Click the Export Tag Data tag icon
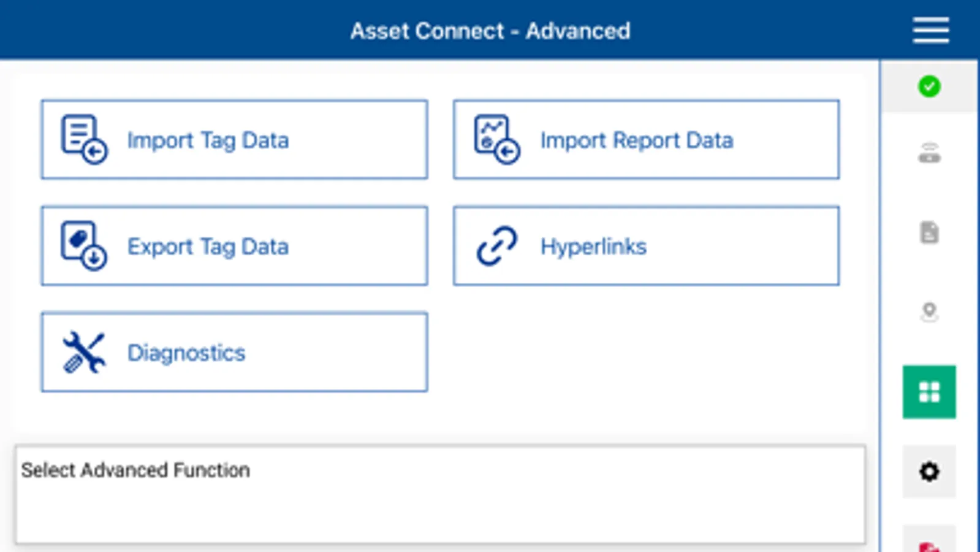 click(x=84, y=245)
